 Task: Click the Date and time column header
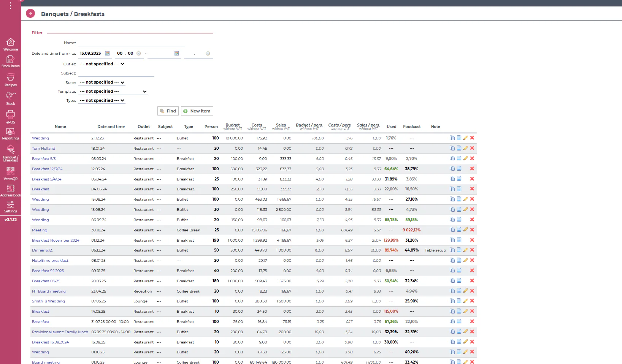111,127
